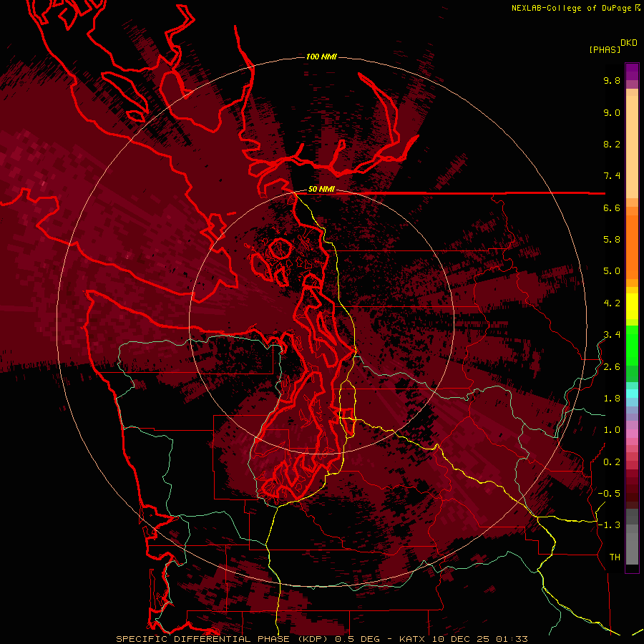Click the 7.4 value on the legend
The height and width of the screenshot is (644, 644).
[612, 176]
